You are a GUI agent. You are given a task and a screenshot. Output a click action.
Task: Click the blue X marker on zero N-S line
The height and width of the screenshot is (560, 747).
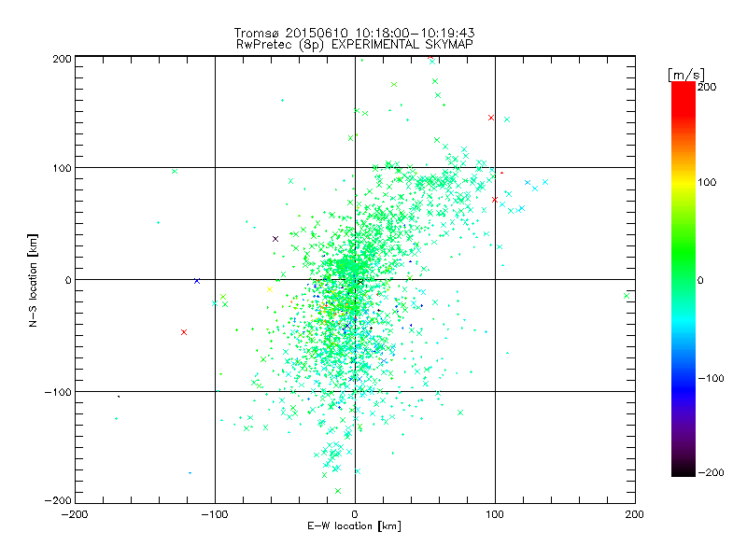197,281
